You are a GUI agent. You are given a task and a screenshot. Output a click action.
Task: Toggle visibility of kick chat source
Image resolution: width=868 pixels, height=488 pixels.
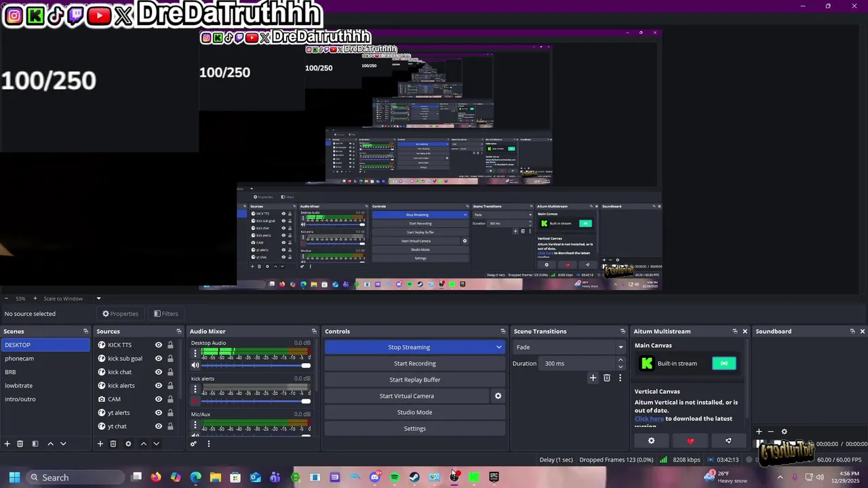pos(159,372)
